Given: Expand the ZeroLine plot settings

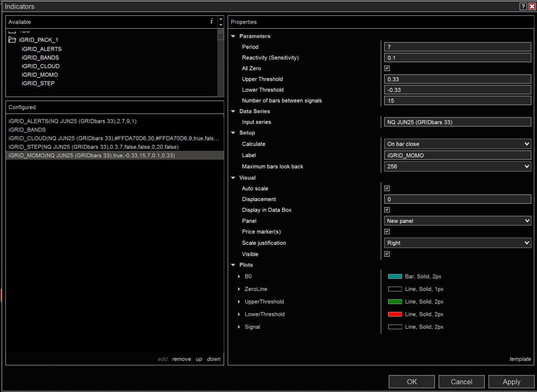Looking at the screenshot, I should (239, 289).
